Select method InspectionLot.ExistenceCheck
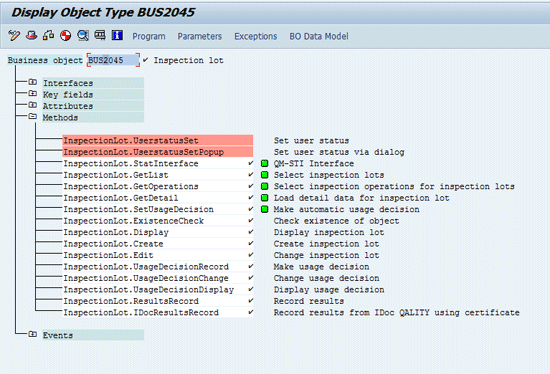This screenshot has width=550, height=374. click(158, 221)
